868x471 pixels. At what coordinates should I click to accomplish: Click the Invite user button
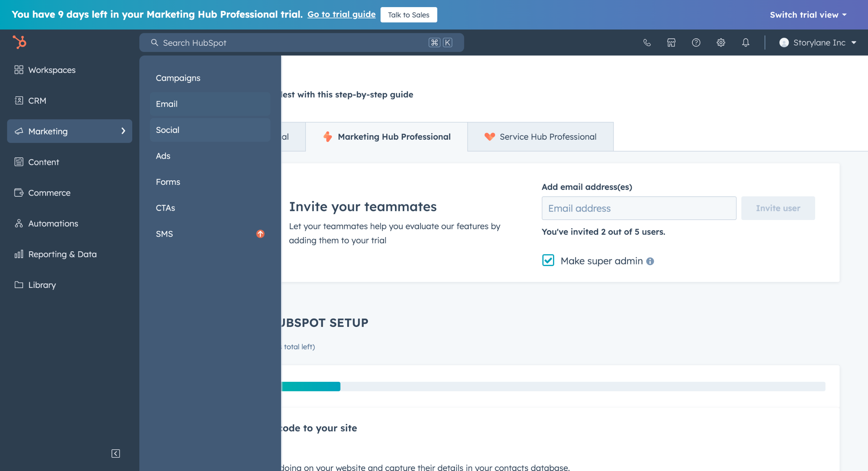(x=778, y=208)
